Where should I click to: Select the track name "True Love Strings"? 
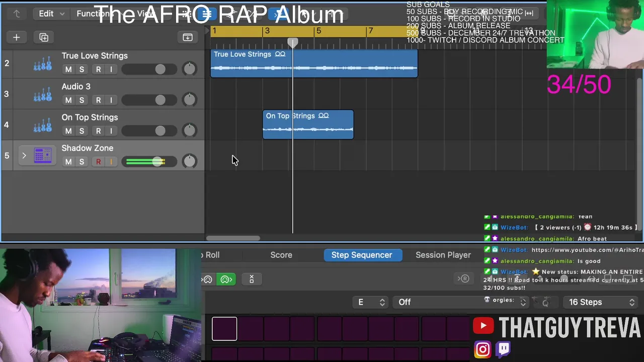95,56
